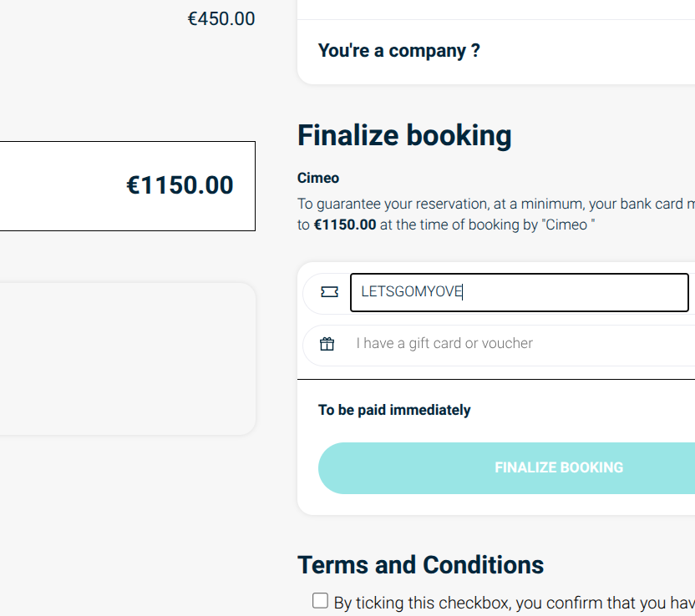Click the €1150.00 total amount box
The height and width of the screenshot is (616, 695).
[125, 185]
